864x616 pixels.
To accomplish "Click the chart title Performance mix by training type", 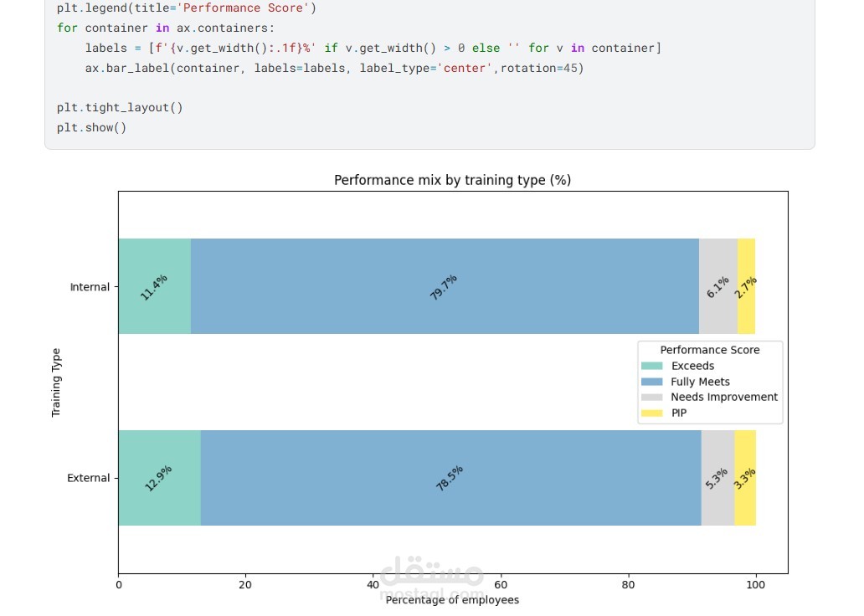I will 453,180.
